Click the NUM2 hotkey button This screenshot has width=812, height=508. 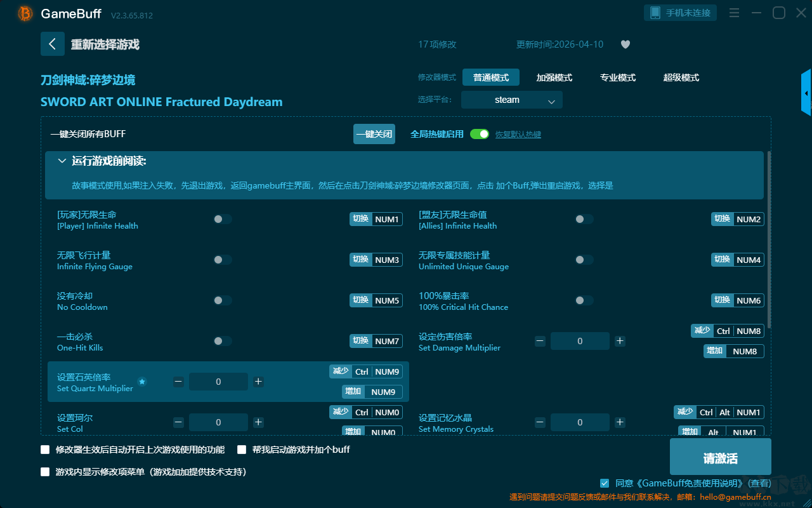click(738, 219)
